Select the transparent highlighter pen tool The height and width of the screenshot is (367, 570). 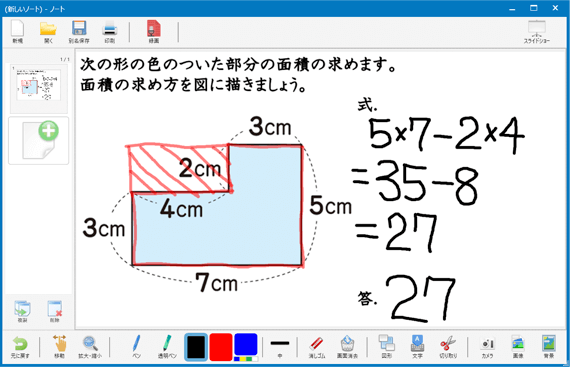tap(167, 347)
